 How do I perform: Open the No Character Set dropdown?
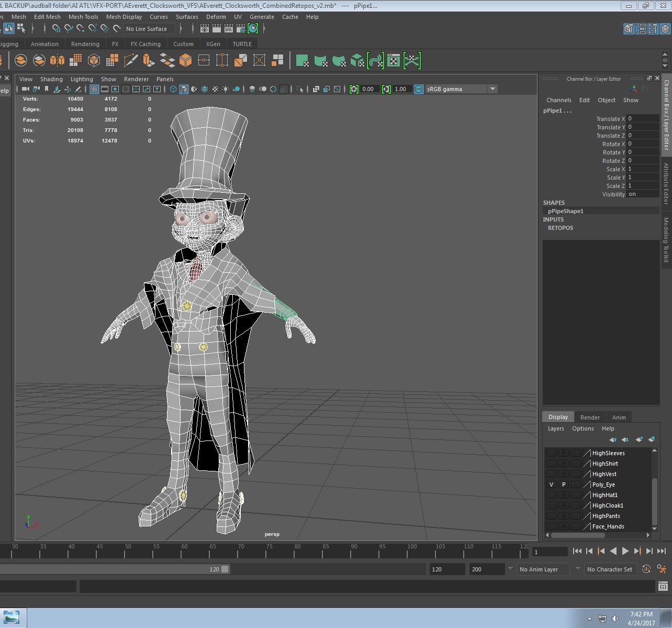[610, 569]
